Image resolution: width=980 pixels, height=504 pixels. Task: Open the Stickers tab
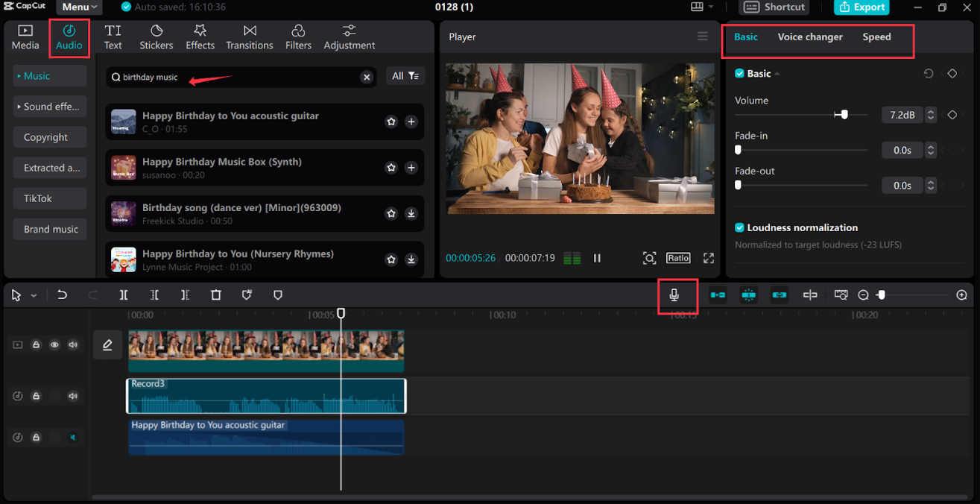[157, 37]
